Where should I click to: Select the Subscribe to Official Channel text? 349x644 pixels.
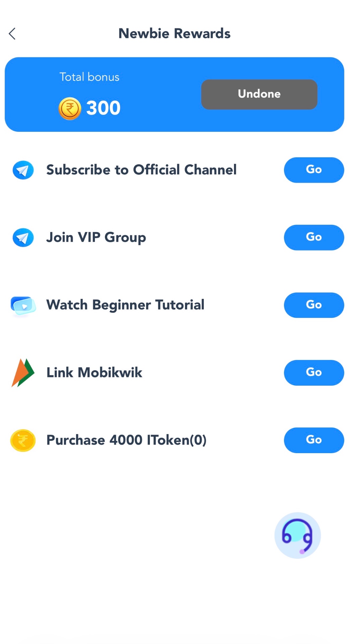[x=141, y=170]
